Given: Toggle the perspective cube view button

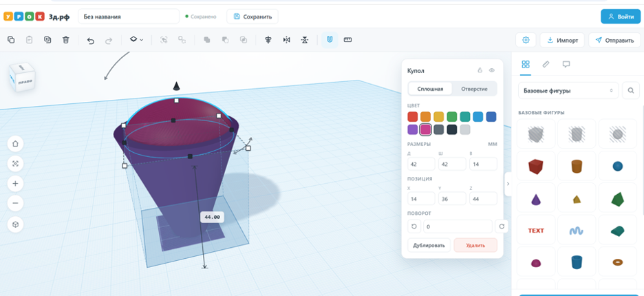Looking at the screenshot, I should (16, 224).
